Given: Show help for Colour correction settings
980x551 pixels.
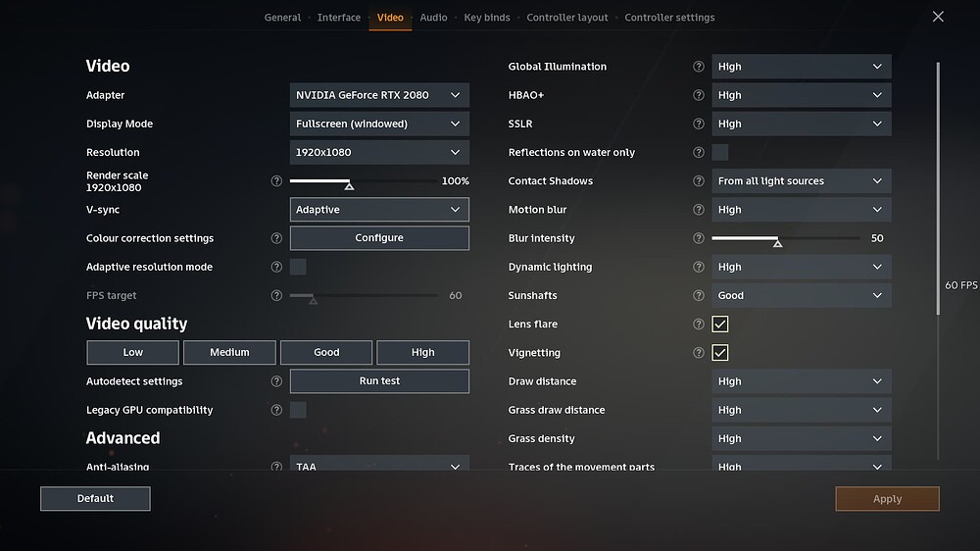Looking at the screenshot, I should point(276,238).
